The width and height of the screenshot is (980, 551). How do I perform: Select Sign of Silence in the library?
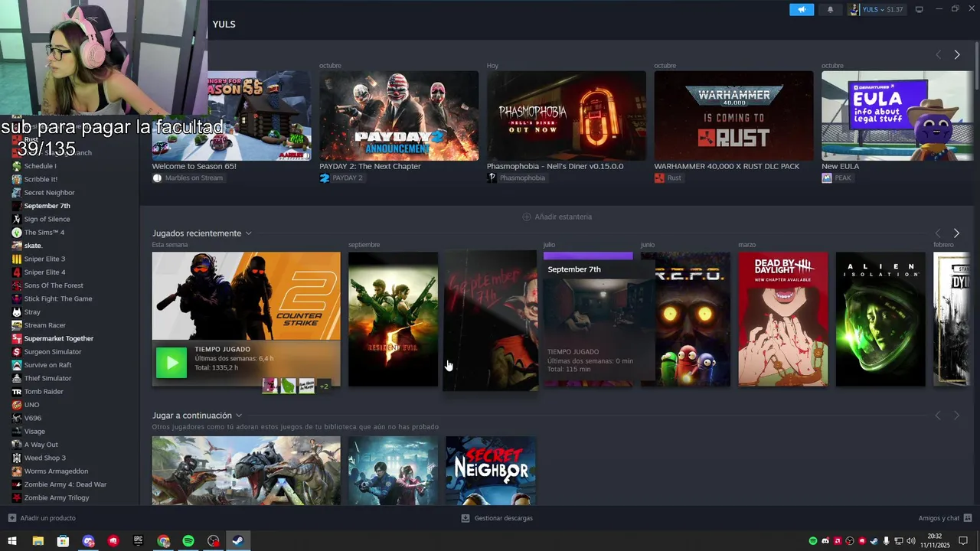[47, 219]
